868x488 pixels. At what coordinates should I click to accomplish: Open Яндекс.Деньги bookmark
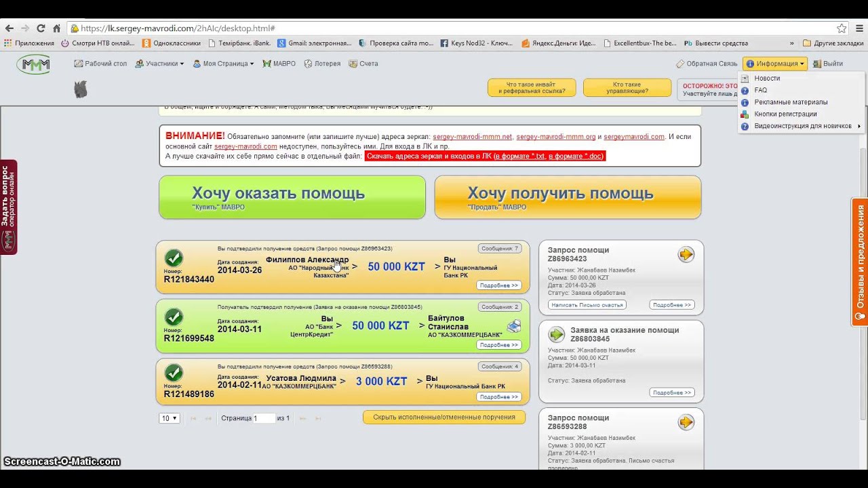(x=559, y=43)
